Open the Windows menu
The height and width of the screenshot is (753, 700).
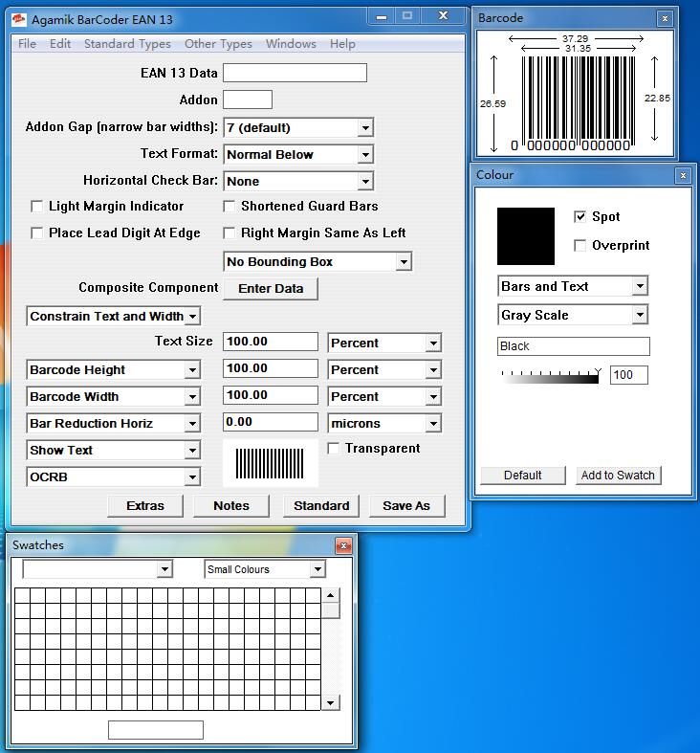point(291,44)
